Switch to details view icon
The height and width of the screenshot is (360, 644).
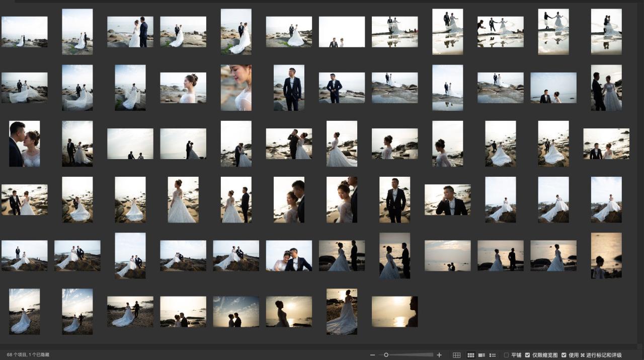(x=481, y=355)
